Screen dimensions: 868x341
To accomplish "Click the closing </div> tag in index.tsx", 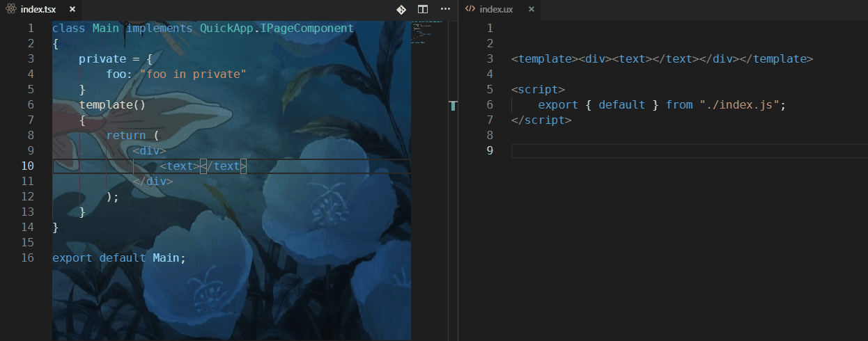I will pyautogui.click(x=153, y=181).
